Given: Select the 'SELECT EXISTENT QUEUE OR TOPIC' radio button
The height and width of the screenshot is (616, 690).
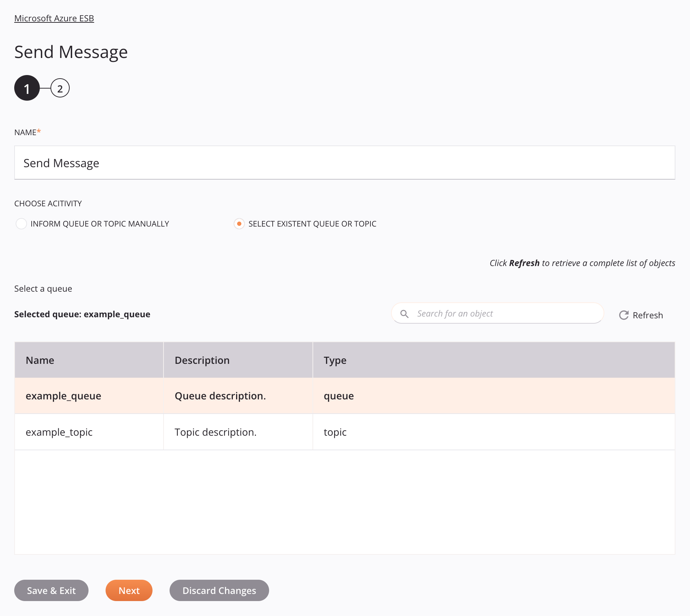Looking at the screenshot, I should pos(239,224).
